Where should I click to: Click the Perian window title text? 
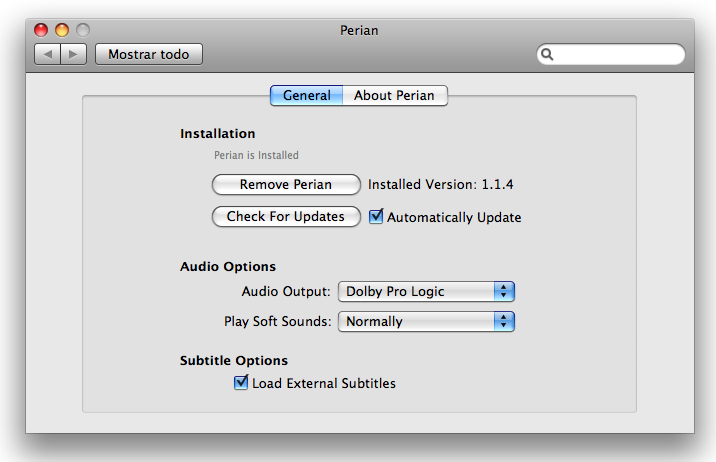pyautogui.click(x=359, y=30)
